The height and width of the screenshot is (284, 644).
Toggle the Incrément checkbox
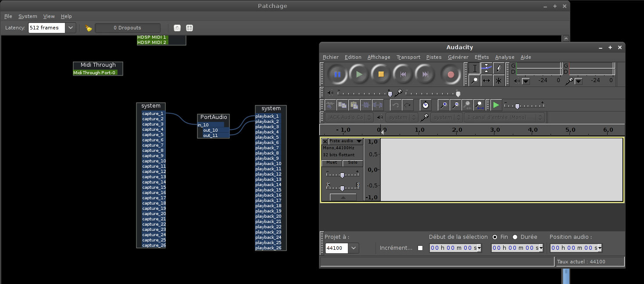pos(420,248)
